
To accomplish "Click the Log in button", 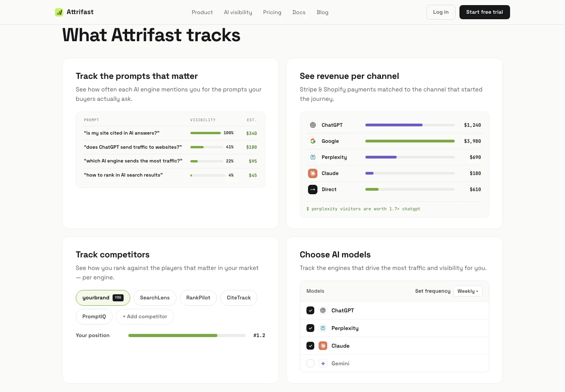I will (441, 12).
